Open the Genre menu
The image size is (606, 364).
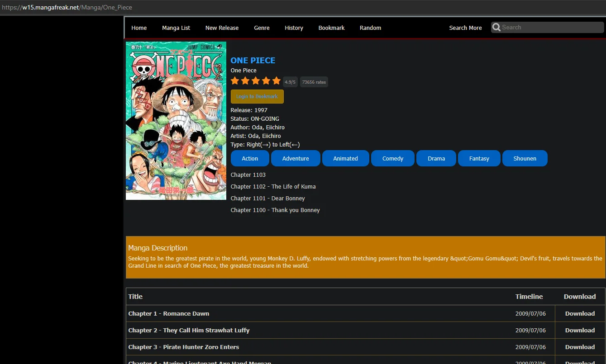tap(262, 28)
